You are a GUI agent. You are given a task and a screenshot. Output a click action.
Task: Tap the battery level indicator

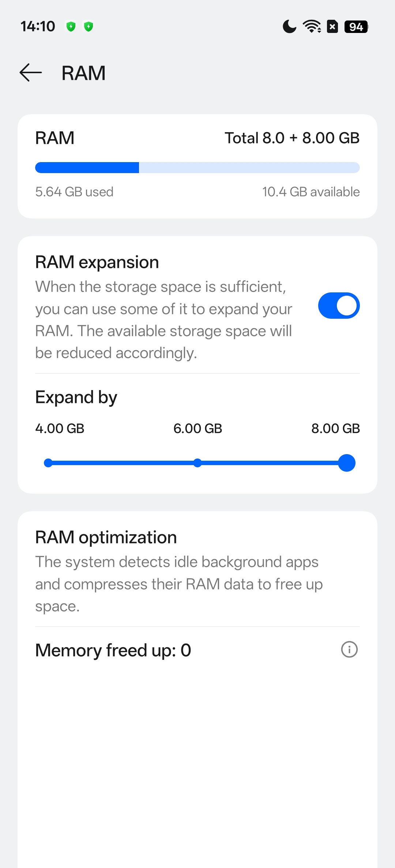[x=356, y=26]
